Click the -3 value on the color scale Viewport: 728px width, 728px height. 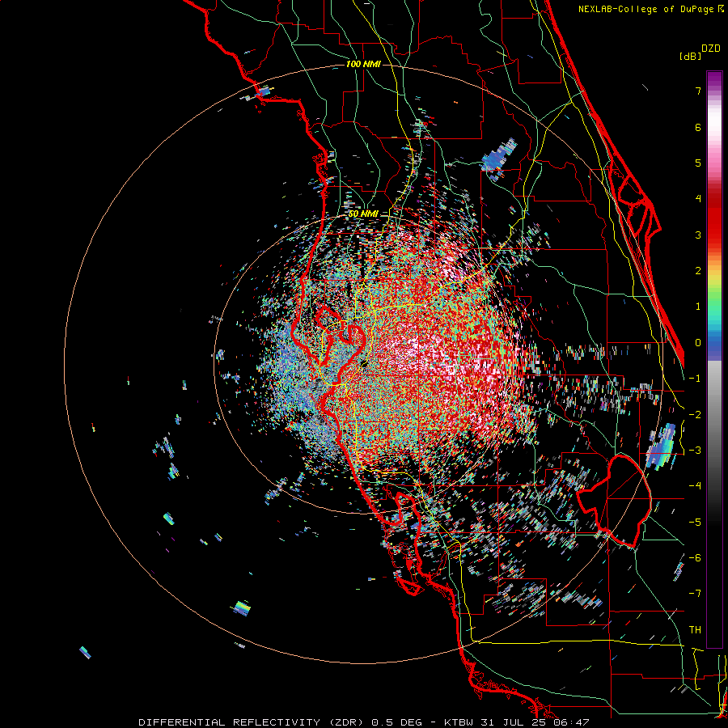(695, 450)
